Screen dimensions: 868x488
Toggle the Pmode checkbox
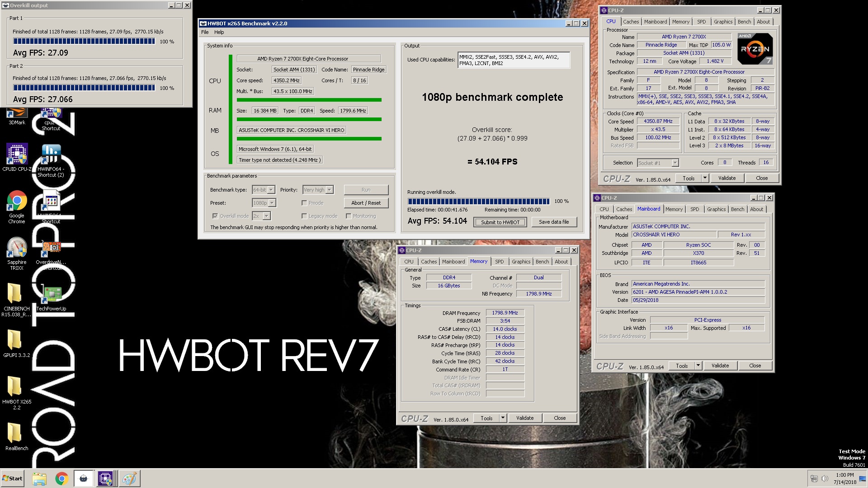pyautogui.click(x=304, y=203)
